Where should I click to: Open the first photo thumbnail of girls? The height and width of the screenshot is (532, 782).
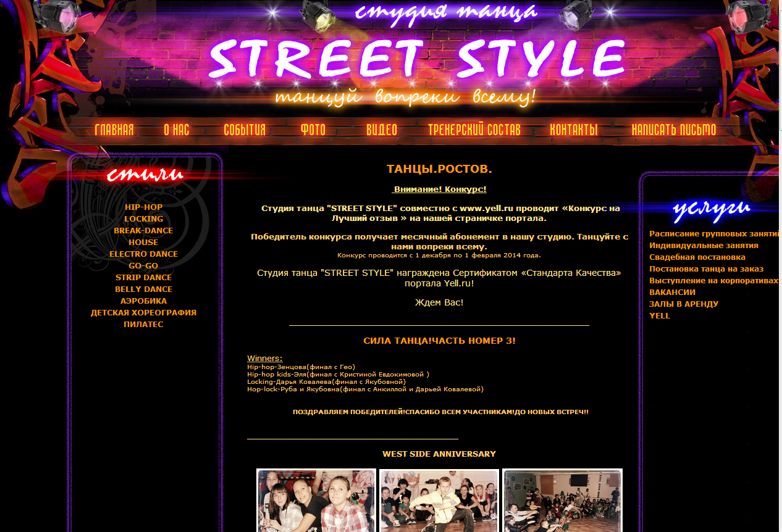coord(316,500)
